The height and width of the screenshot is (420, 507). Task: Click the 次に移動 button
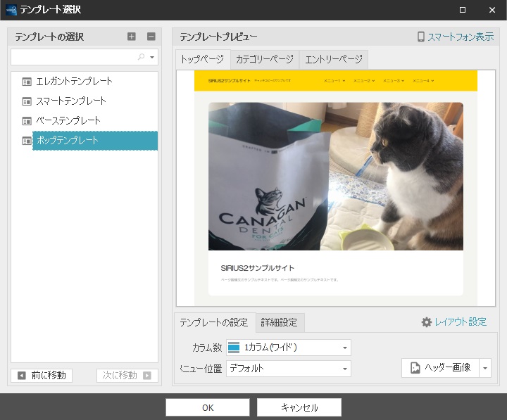tap(127, 376)
